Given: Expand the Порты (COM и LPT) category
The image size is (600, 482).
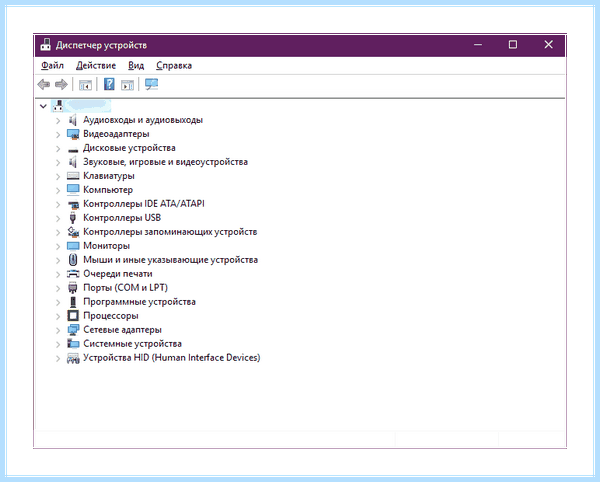Looking at the screenshot, I should [x=58, y=288].
